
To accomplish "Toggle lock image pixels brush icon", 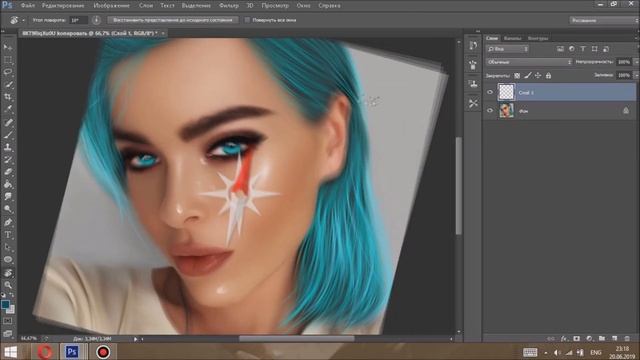I will pos(528,76).
